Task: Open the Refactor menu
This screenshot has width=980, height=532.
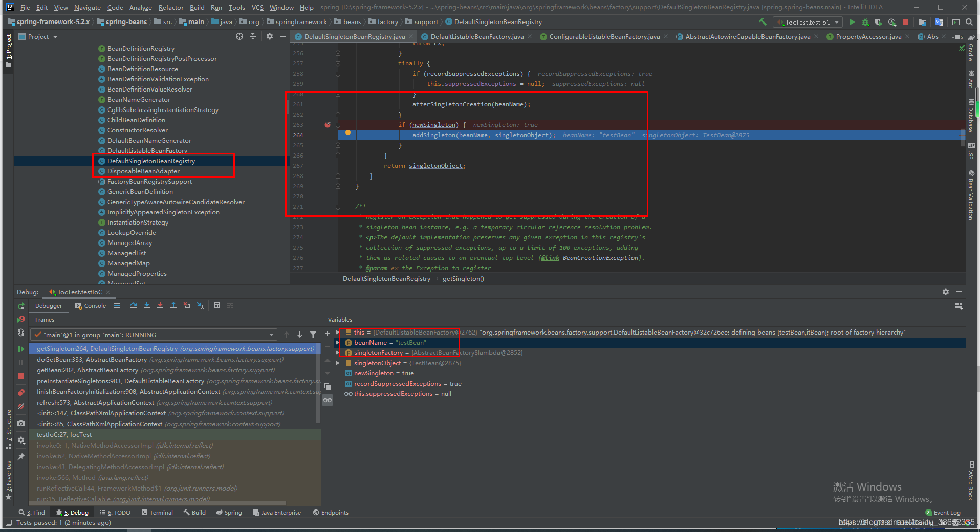Action: 171,7
